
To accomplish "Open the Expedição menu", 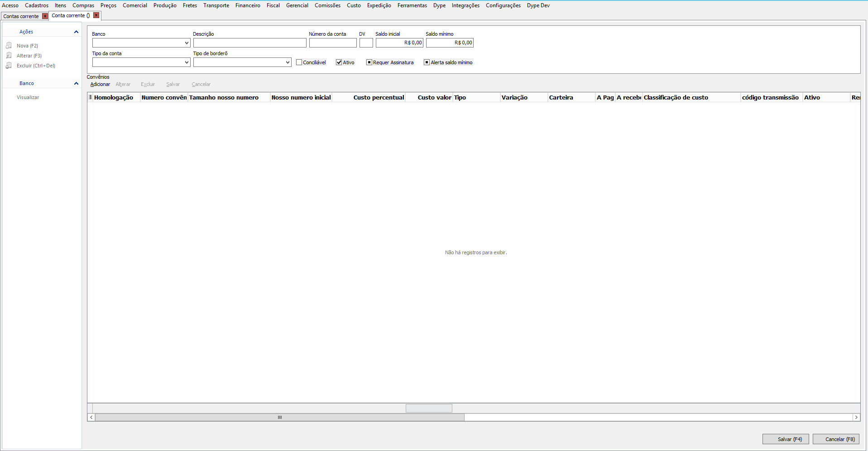I will (379, 5).
